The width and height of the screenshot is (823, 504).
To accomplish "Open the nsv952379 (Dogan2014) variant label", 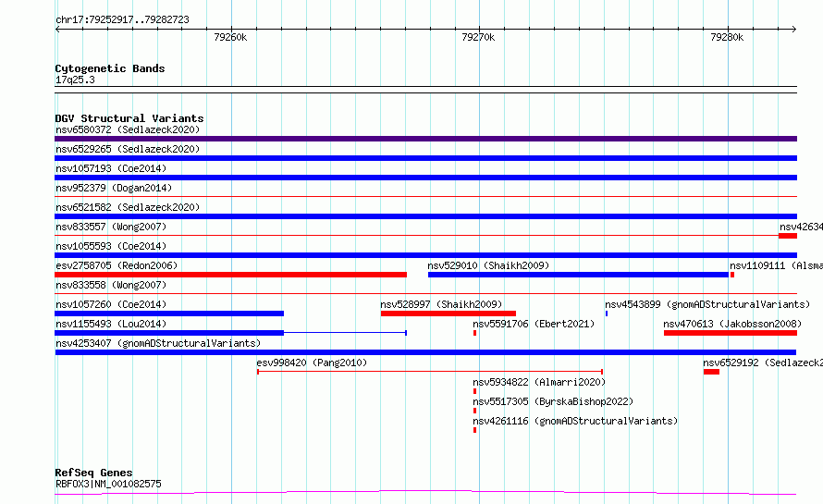I will (114, 188).
